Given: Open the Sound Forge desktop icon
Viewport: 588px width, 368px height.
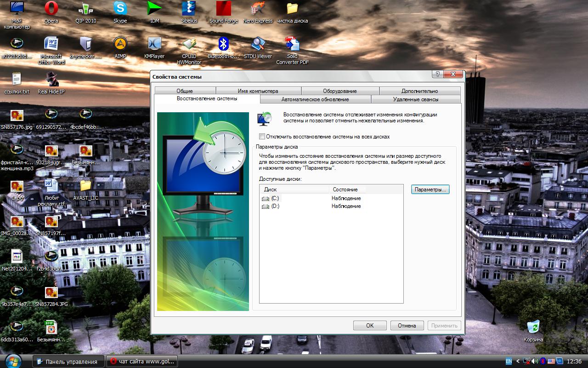Looking at the screenshot, I should coord(223,9).
